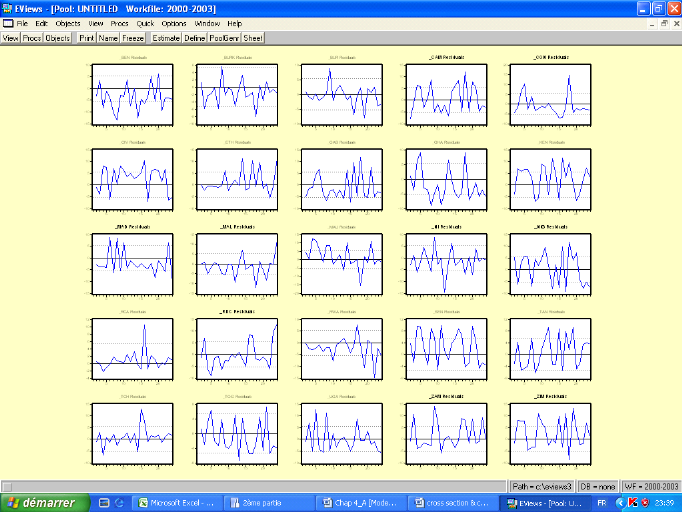Open the Quick menu

click(146, 23)
